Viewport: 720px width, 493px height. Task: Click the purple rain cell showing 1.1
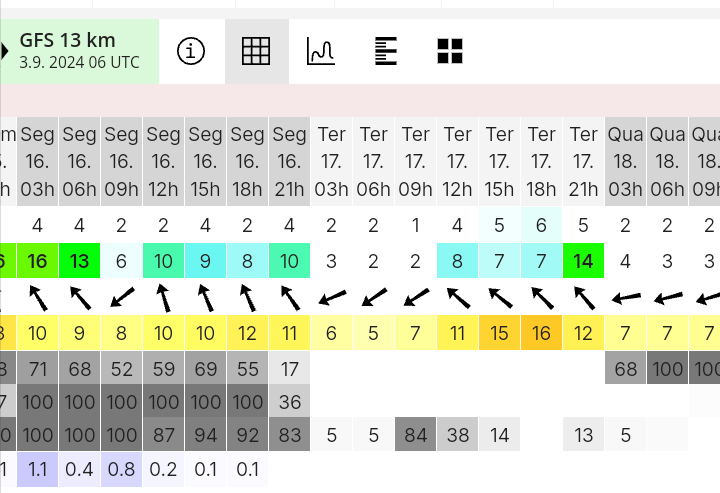point(38,469)
